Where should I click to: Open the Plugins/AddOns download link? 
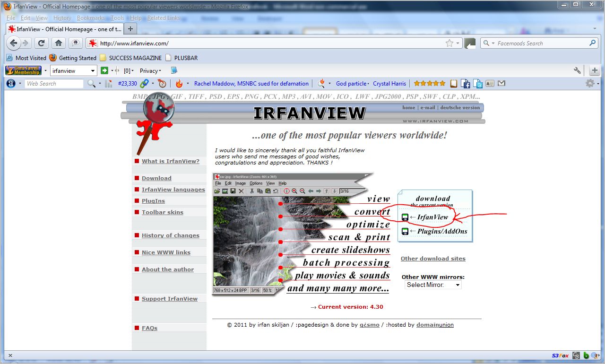(x=441, y=231)
